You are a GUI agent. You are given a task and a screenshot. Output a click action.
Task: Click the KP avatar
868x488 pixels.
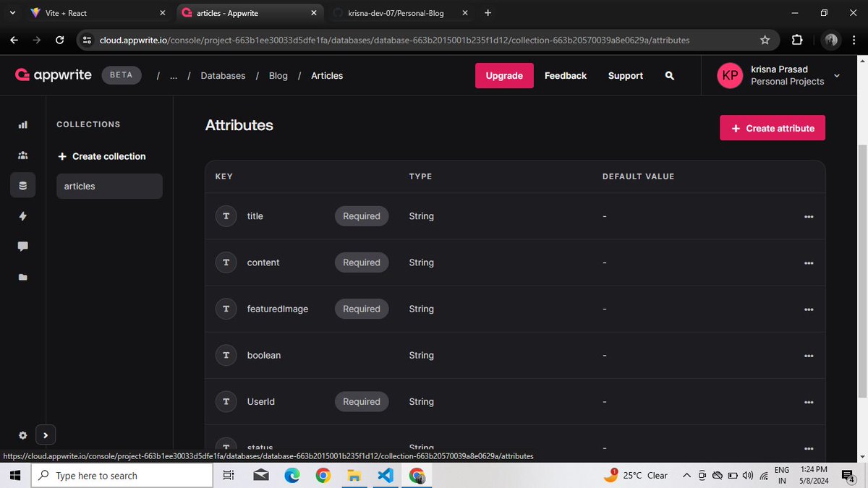click(x=730, y=75)
